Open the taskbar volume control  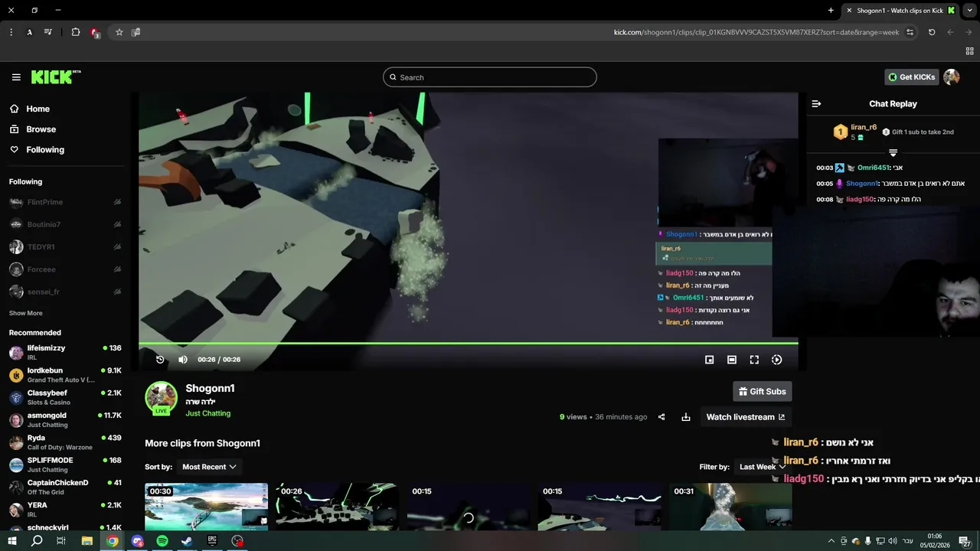893,541
